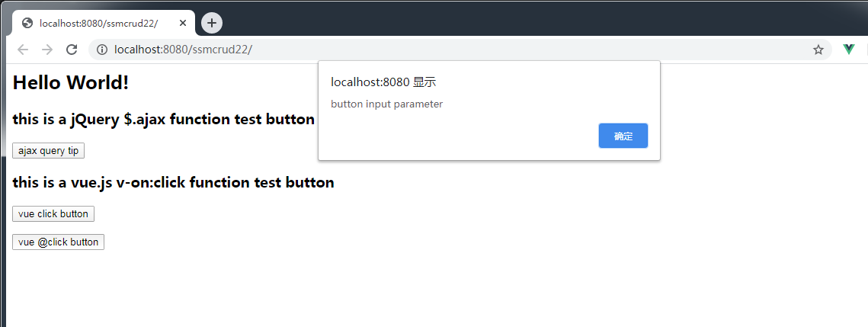
Task: Click the globe favicon on the tab
Action: coord(27,23)
